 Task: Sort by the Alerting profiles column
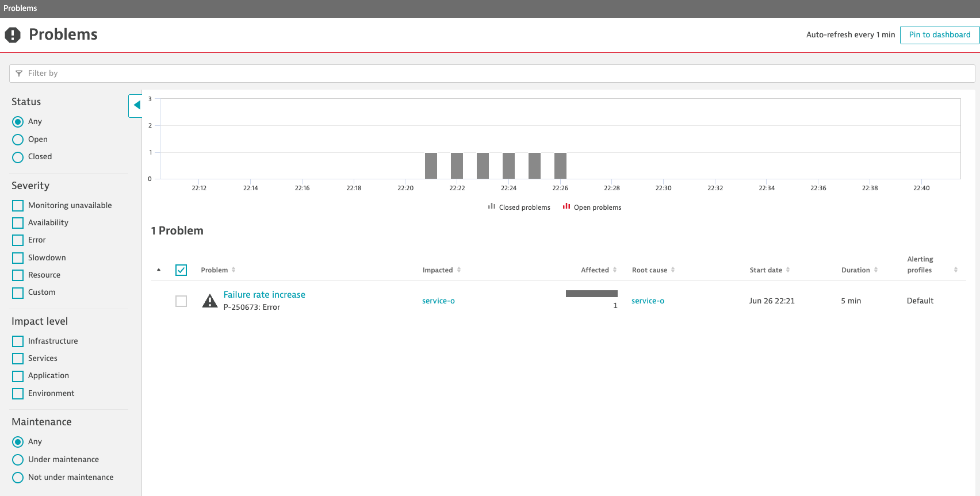point(955,270)
